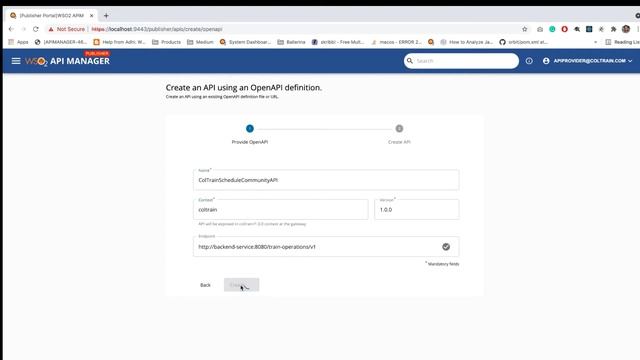The image size is (640, 360).
Task: Click the Create API step circle
Action: click(399, 129)
